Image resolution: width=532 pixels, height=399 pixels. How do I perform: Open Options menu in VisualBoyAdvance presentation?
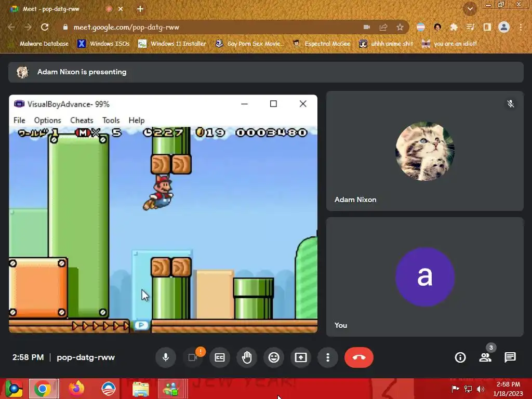click(47, 121)
